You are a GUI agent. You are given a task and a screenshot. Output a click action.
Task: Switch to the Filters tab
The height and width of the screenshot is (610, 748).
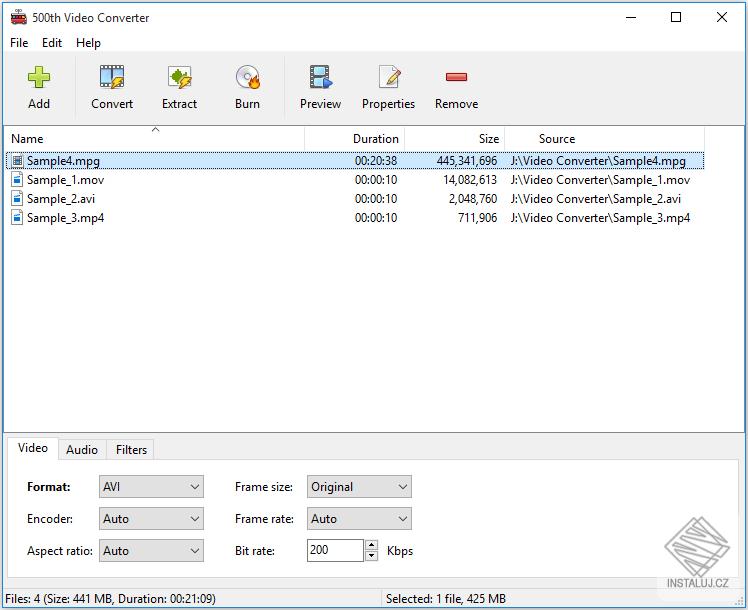pyautogui.click(x=131, y=450)
